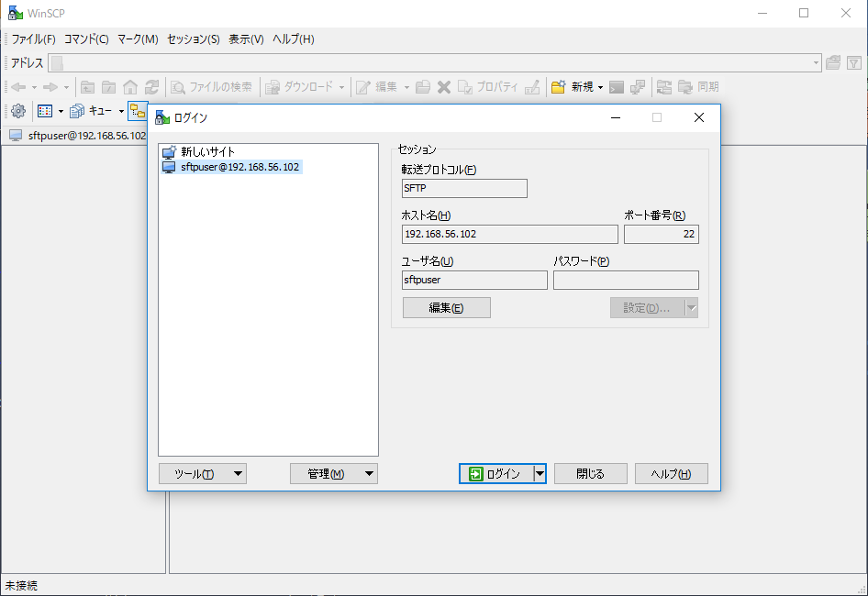Click the Close (閉じる) button
Screen dimensions: 868x596
coord(591,474)
